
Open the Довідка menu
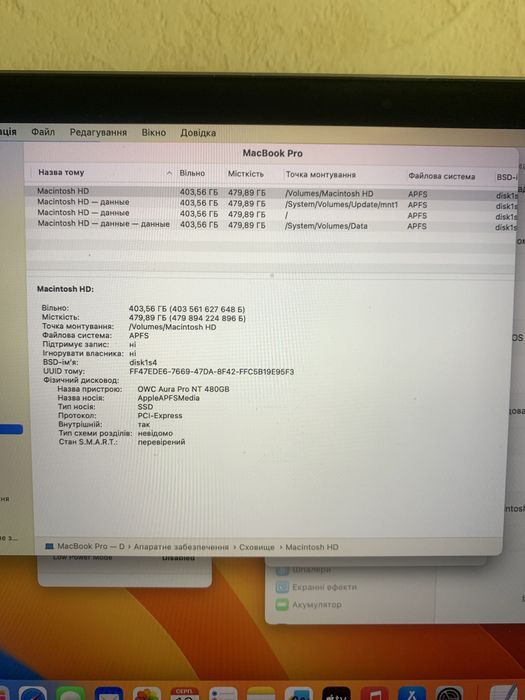pyautogui.click(x=198, y=133)
